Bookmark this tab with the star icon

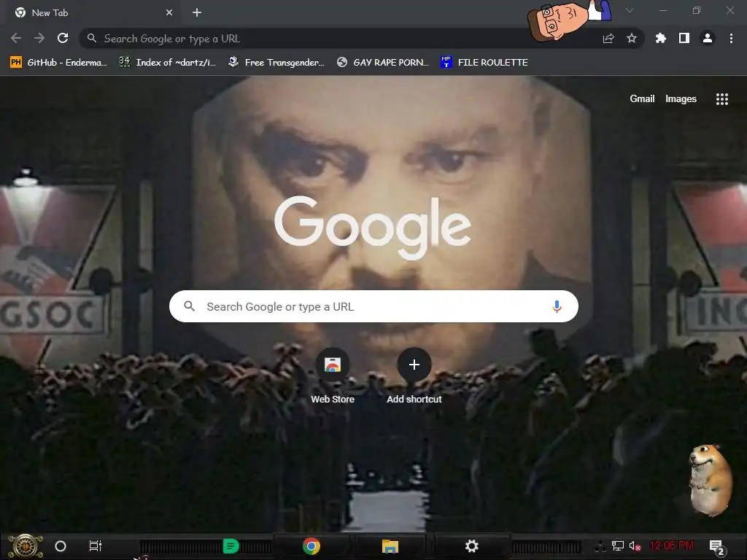point(632,38)
